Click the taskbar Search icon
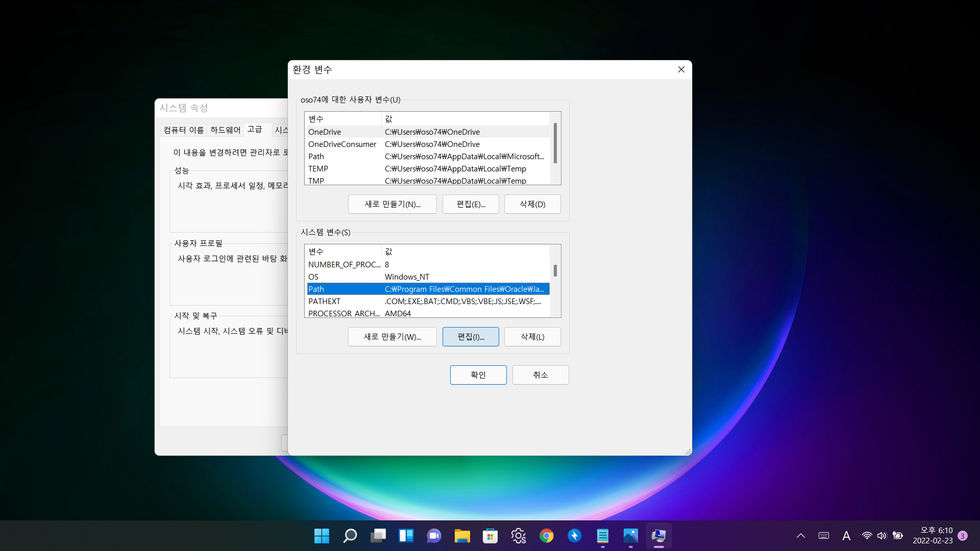The height and width of the screenshot is (551, 980). click(x=350, y=536)
